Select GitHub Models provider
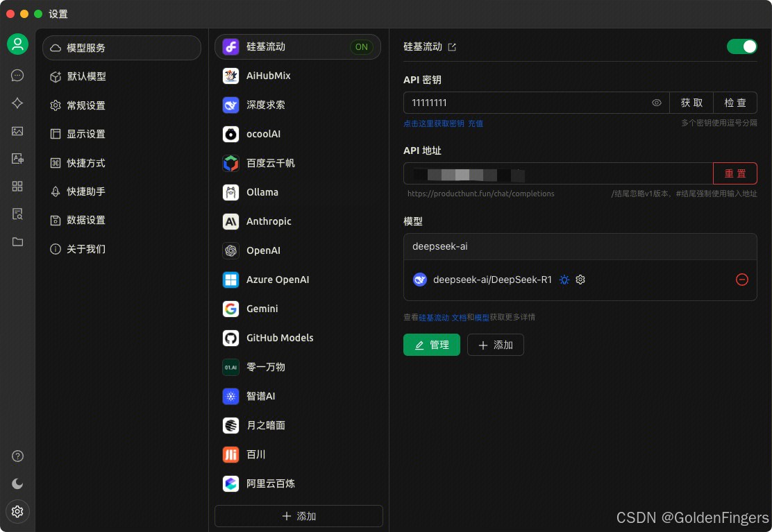This screenshot has height=532, width=772. (x=298, y=338)
